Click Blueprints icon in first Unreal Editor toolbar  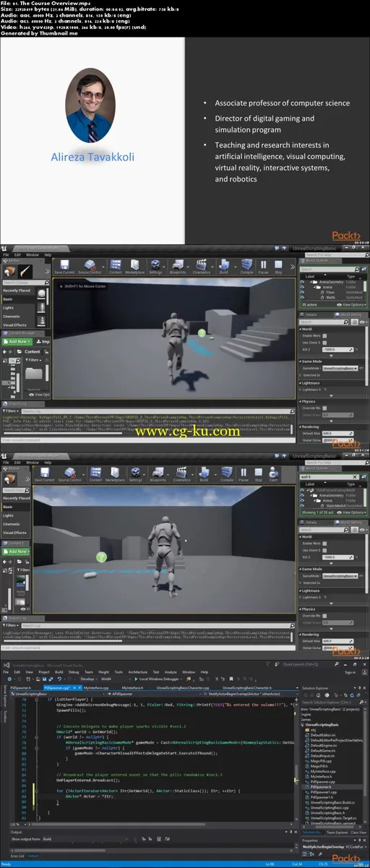tap(178, 265)
